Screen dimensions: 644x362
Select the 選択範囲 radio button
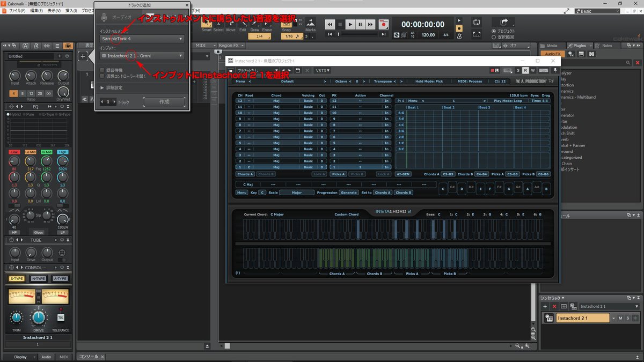(493, 37)
